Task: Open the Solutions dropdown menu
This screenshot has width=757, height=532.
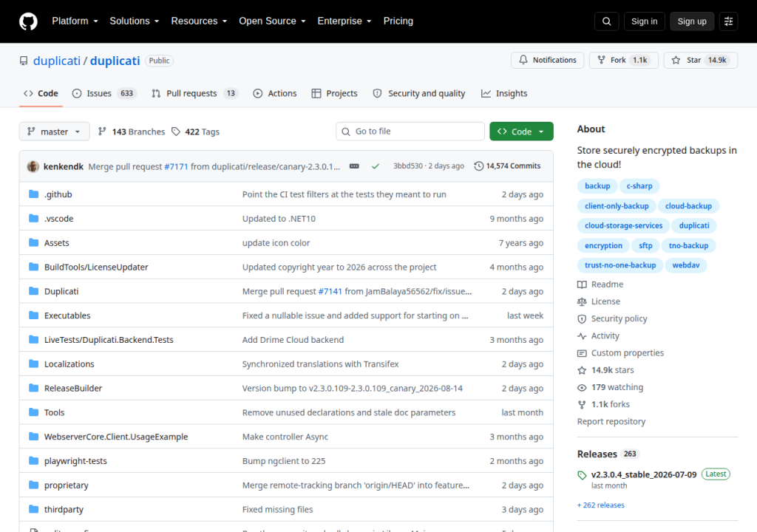Action: click(x=135, y=21)
